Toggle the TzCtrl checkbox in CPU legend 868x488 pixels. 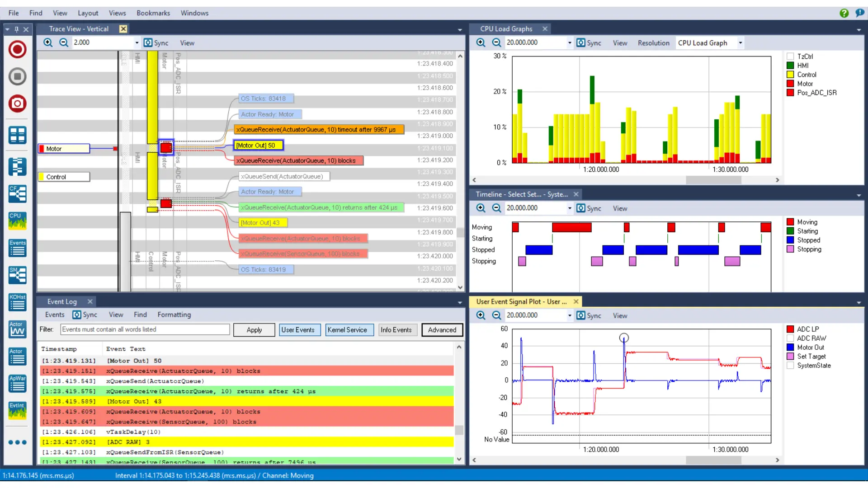(x=790, y=56)
